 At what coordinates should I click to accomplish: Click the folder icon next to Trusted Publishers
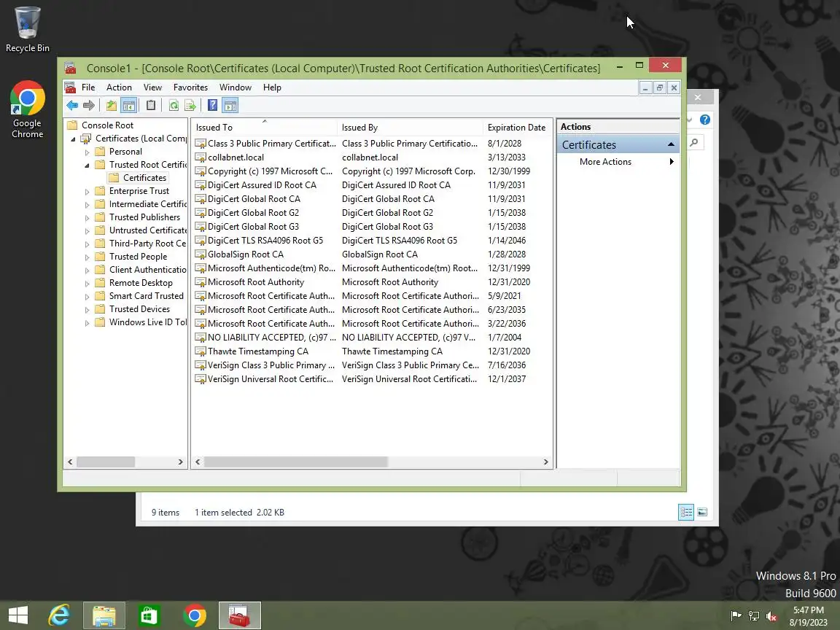(x=100, y=217)
